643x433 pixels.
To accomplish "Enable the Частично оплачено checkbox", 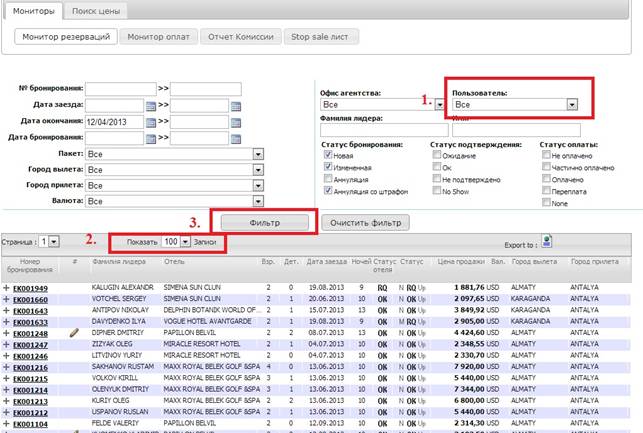I will point(546,166).
